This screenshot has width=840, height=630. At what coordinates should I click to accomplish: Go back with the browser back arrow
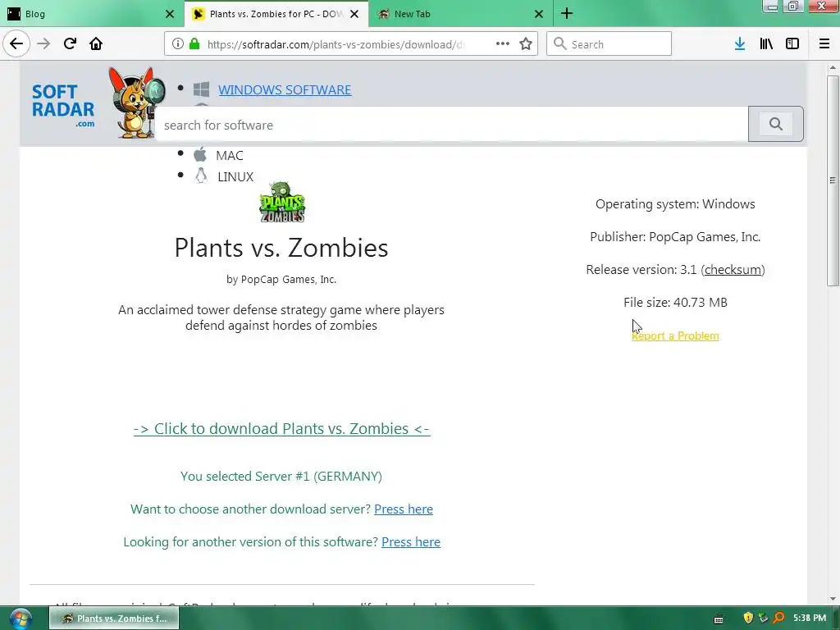pyautogui.click(x=16, y=44)
